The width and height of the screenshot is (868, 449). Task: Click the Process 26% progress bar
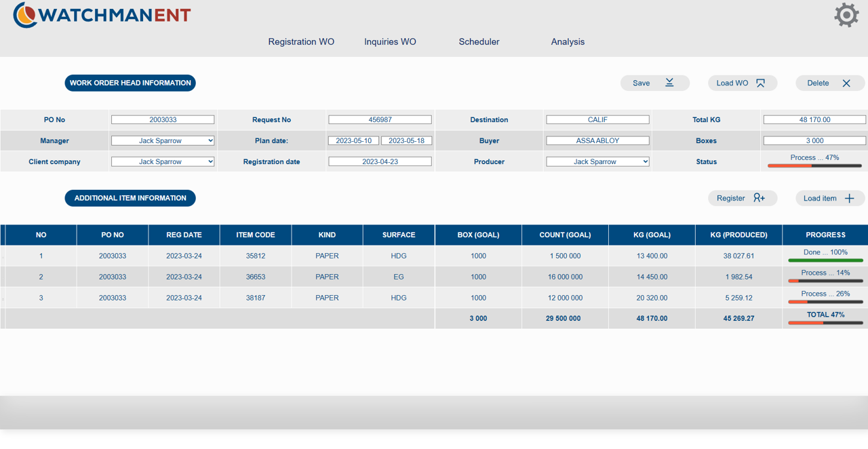pyautogui.click(x=825, y=302)
